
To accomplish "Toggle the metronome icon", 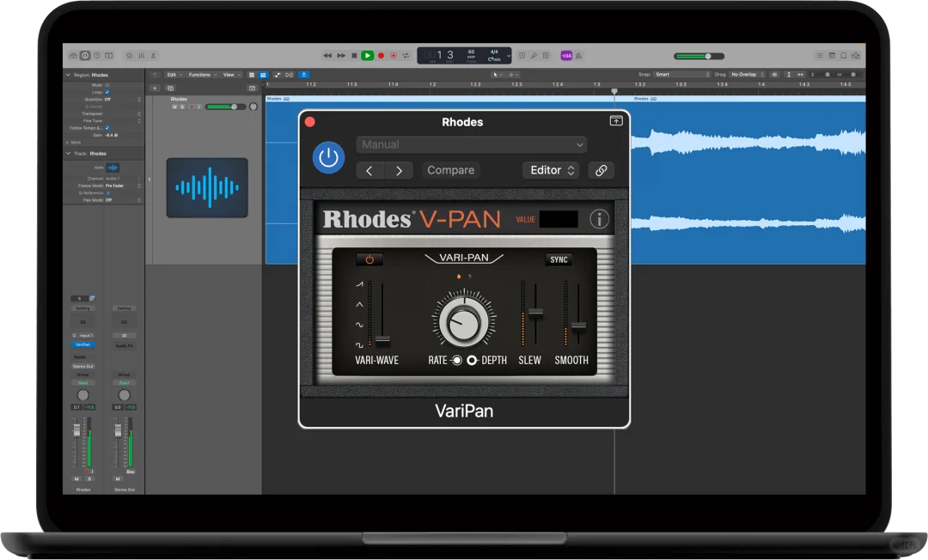I will (x=579, y=56).
